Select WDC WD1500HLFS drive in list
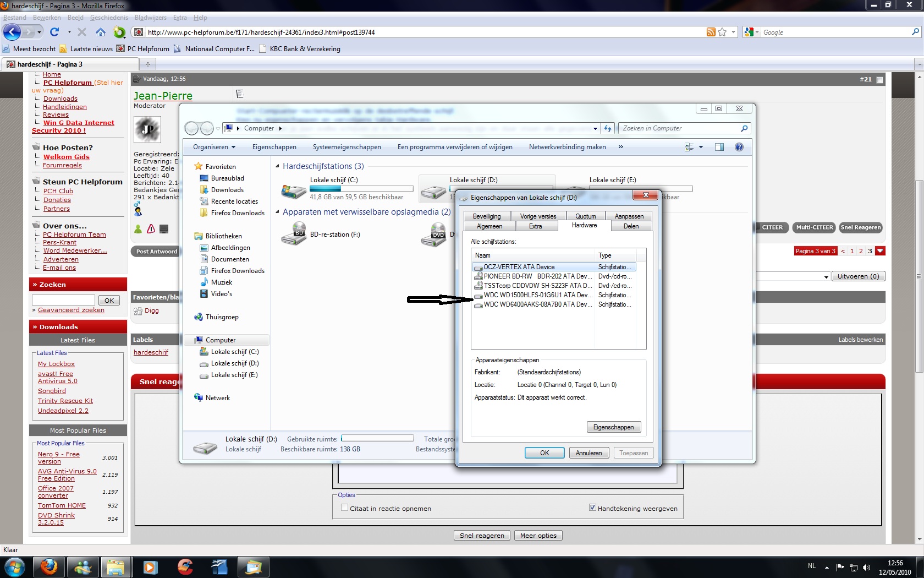 (x=537, y=295)
